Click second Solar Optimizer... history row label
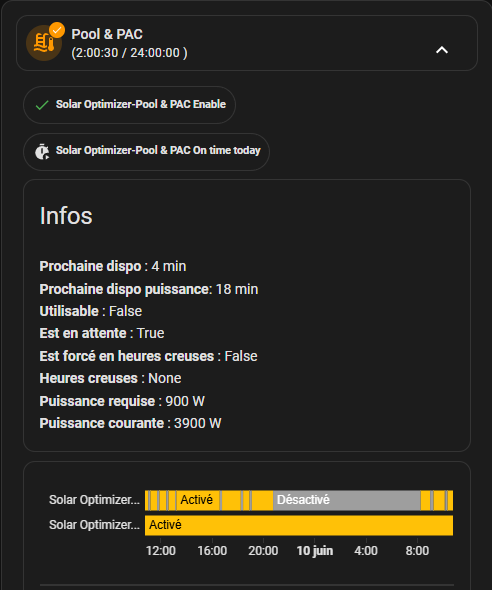 click(94, 525)
